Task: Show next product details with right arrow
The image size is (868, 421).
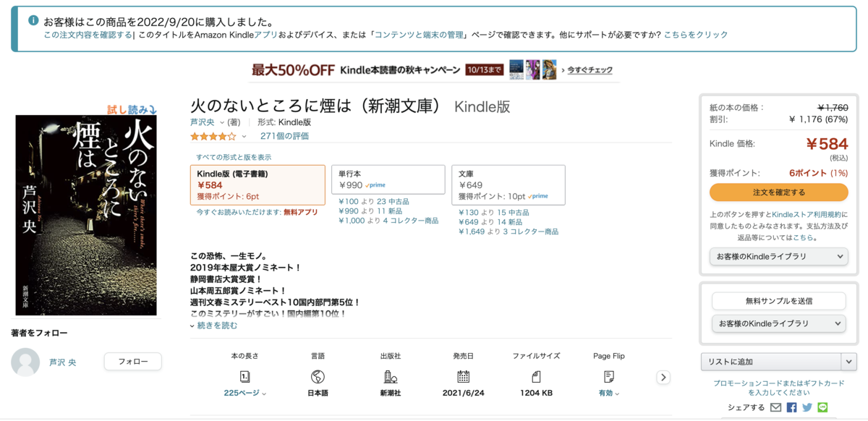Action: click(663, 377)
